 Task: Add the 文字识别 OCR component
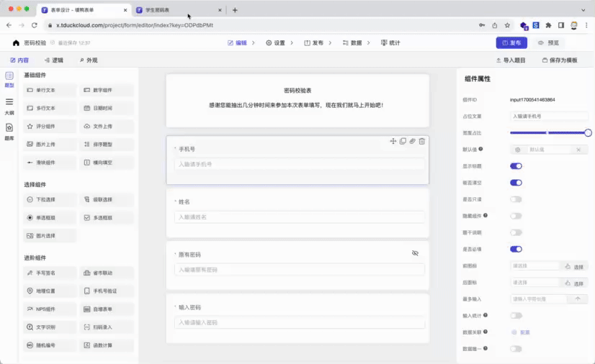pos(50,327)
